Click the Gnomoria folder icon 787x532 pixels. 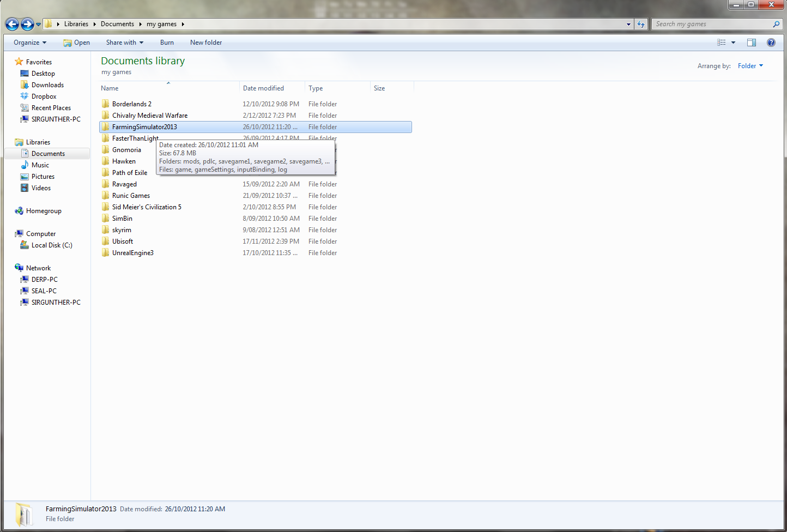point(106,149)
